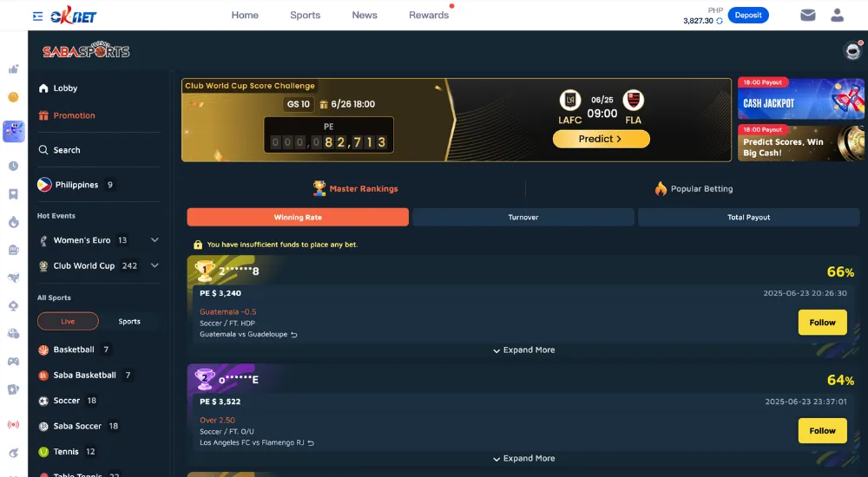Screen dimensions: 868x477
Task: Collapse sidebar using the hamburger menu icon
Action: click(37, 16)
